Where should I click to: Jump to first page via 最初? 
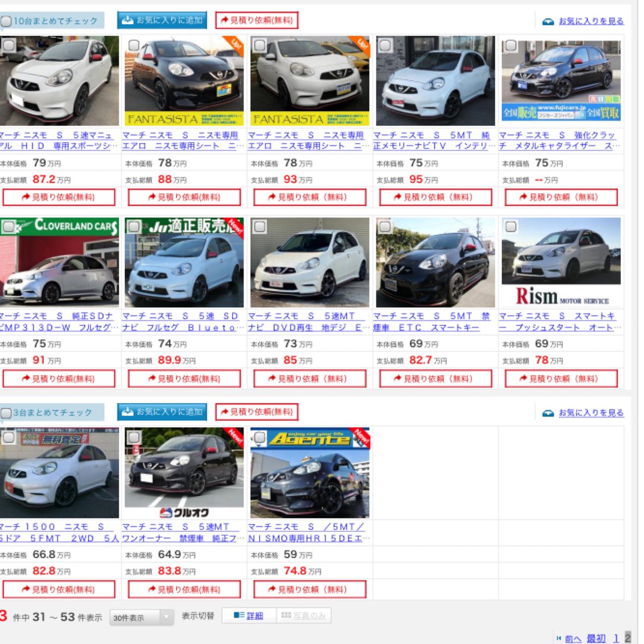[596, 639]
